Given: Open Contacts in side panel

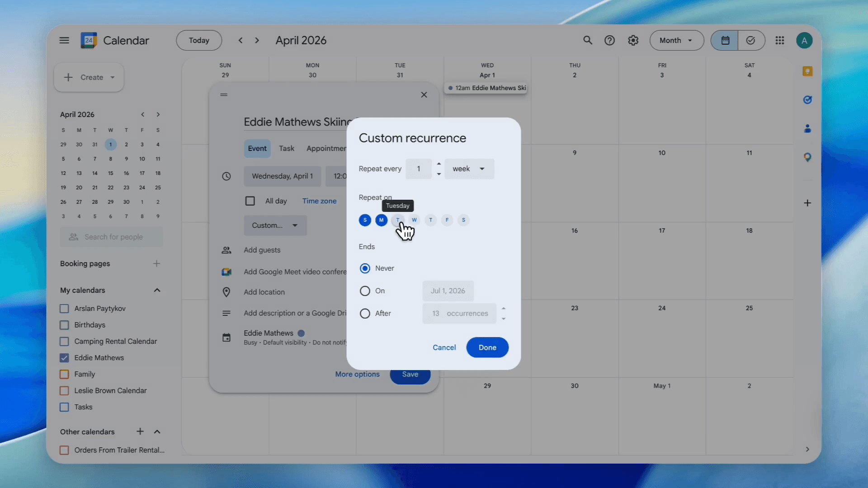Looking at the screenshot, I should pos(807,129).
